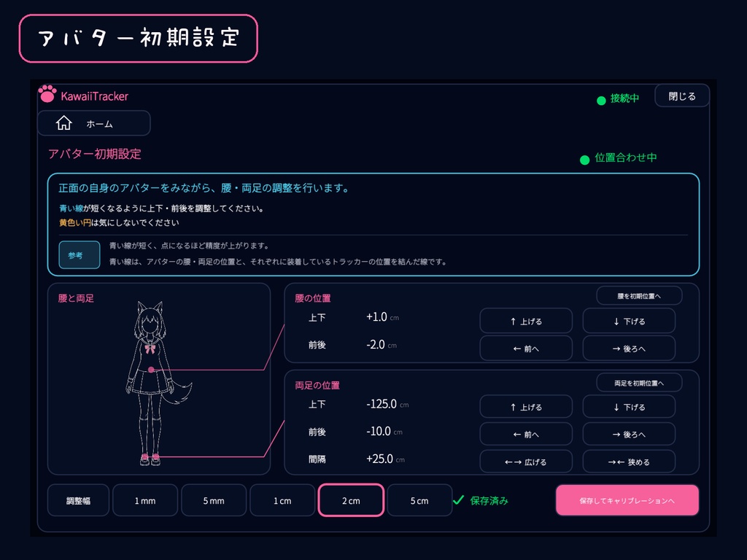Select 1 mm adjustment width
747x560 pixels.
tap(145, 500)
